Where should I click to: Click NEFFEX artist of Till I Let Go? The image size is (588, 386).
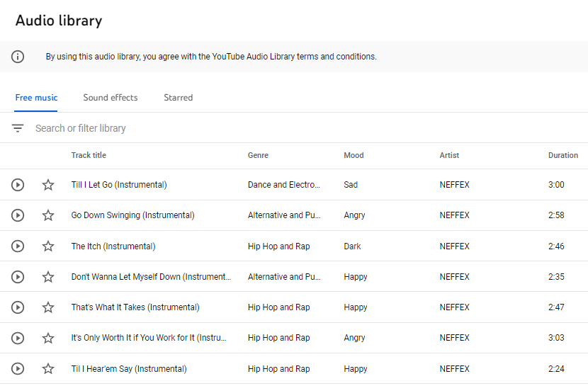point(455,185)
